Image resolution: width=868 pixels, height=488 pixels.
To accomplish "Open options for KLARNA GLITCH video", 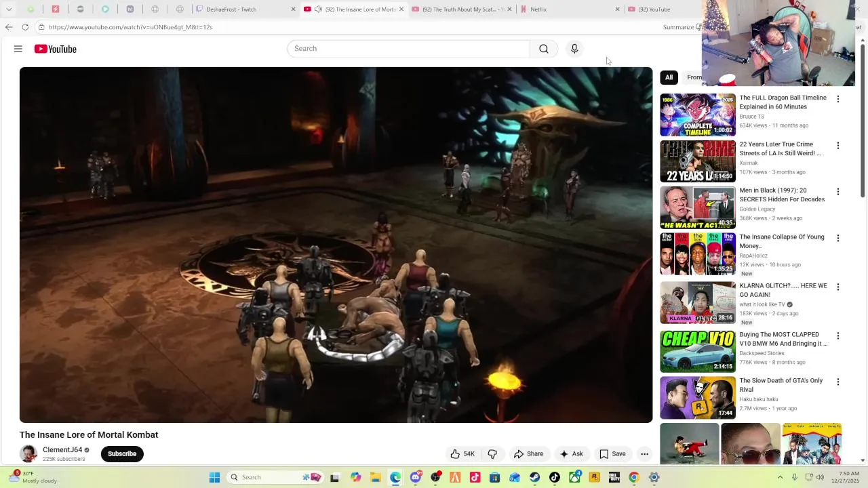I will coord(838,287).
